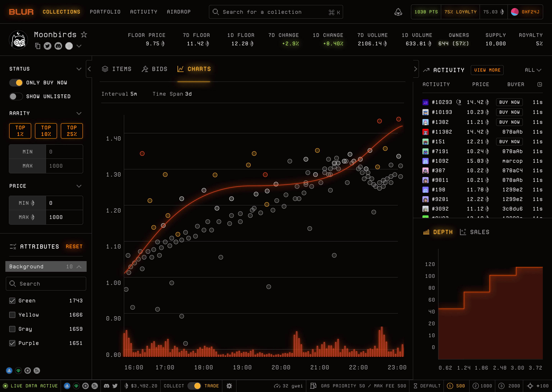The height and width of the screenshot is (392, 552).
Task: Copy the collection address icon
Action: tap(38, 46)
